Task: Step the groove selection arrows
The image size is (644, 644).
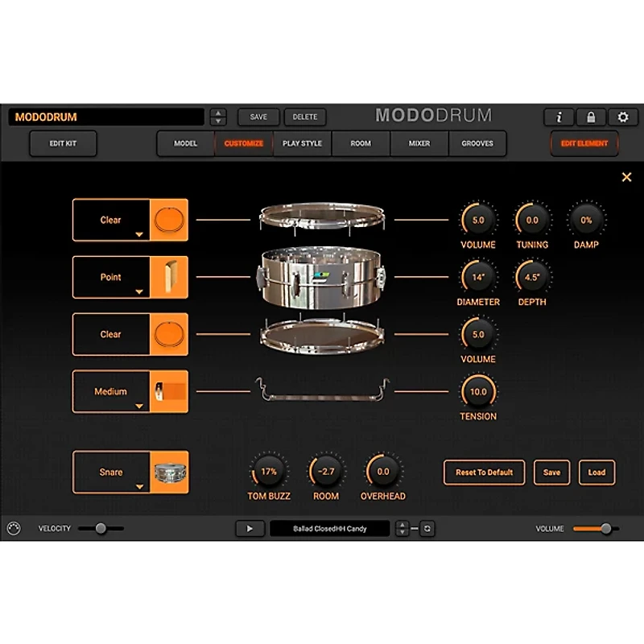Action: pyautogui.click(x=402, y=529)
